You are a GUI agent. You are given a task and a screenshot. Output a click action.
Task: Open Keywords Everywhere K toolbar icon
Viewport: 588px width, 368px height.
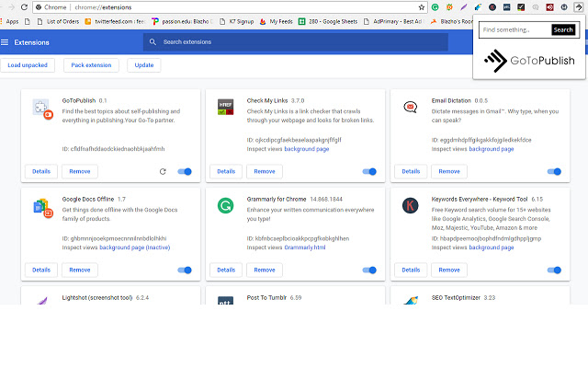pos(492,7)
